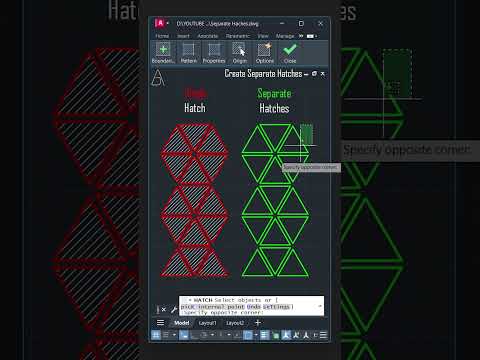Choose the seTtings command option
480x360 pixels.
point(276,307)
